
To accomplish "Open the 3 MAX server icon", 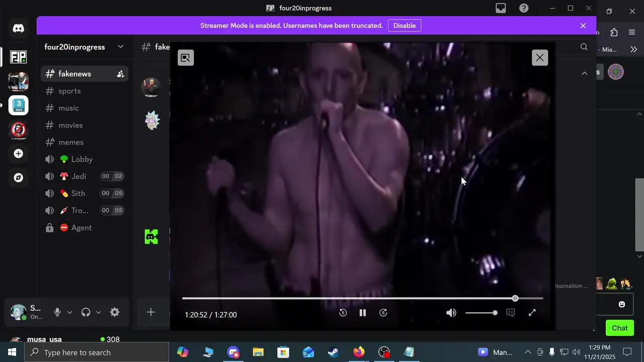I will click(19, 105).
